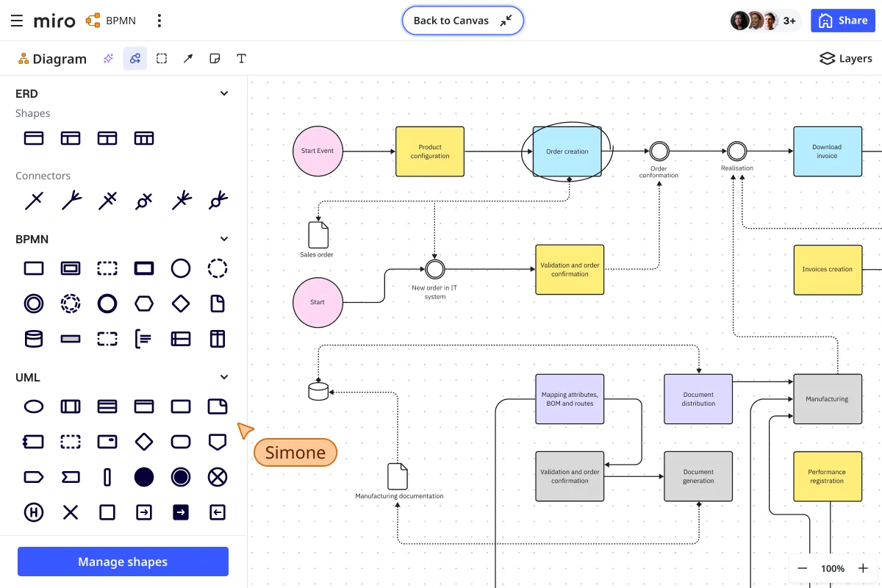882x588 pixels.
Task: Zoom in with the plus button
Action: (x=863, y=568)
